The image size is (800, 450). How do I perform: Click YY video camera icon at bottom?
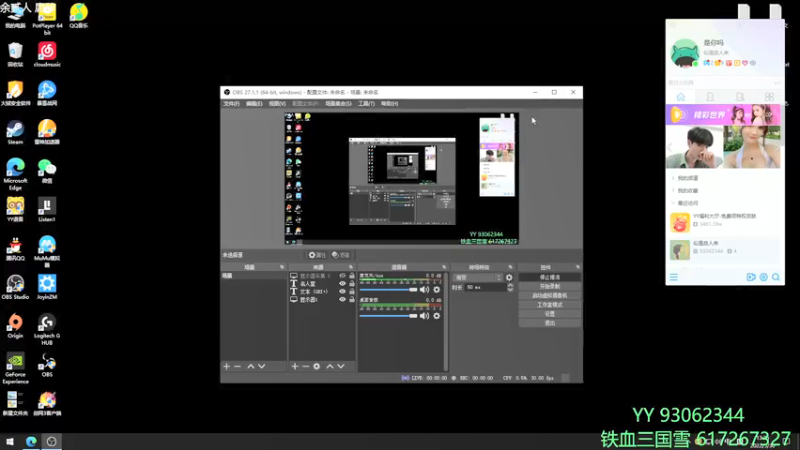tap(751, 277)
